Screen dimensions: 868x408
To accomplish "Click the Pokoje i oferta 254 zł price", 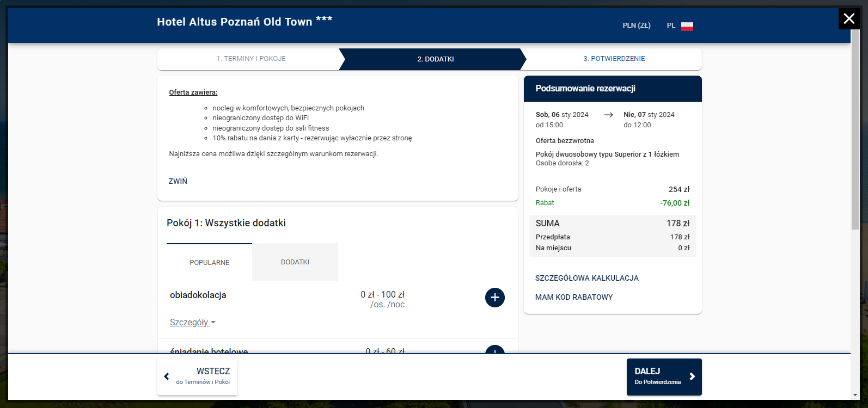I will click(679, 189).
